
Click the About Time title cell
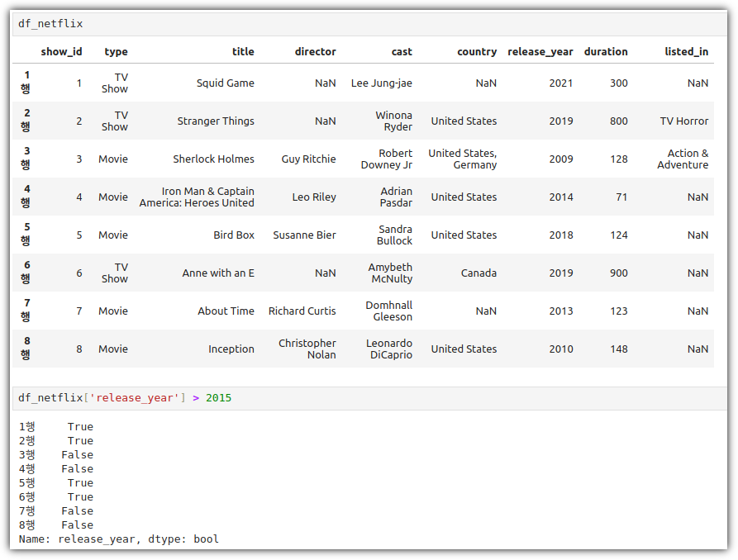[226, 311]
